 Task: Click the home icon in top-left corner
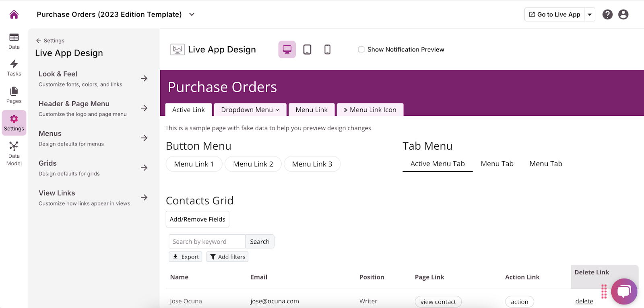(14, 14)
